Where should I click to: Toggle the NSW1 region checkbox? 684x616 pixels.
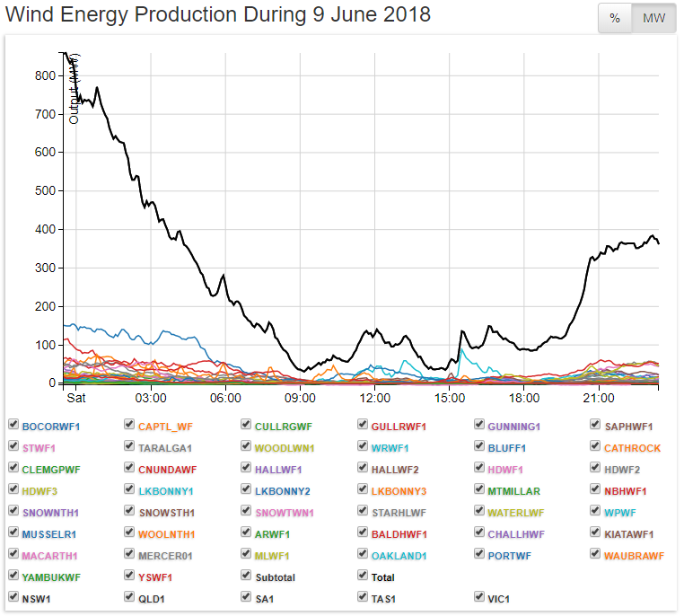13,596
